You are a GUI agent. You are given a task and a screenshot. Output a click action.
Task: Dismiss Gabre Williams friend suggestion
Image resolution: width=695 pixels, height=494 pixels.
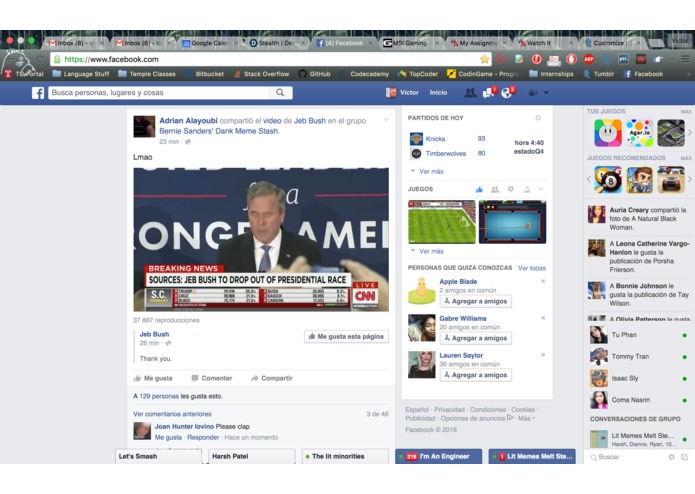pyautogui.click(x=543, y=318)
